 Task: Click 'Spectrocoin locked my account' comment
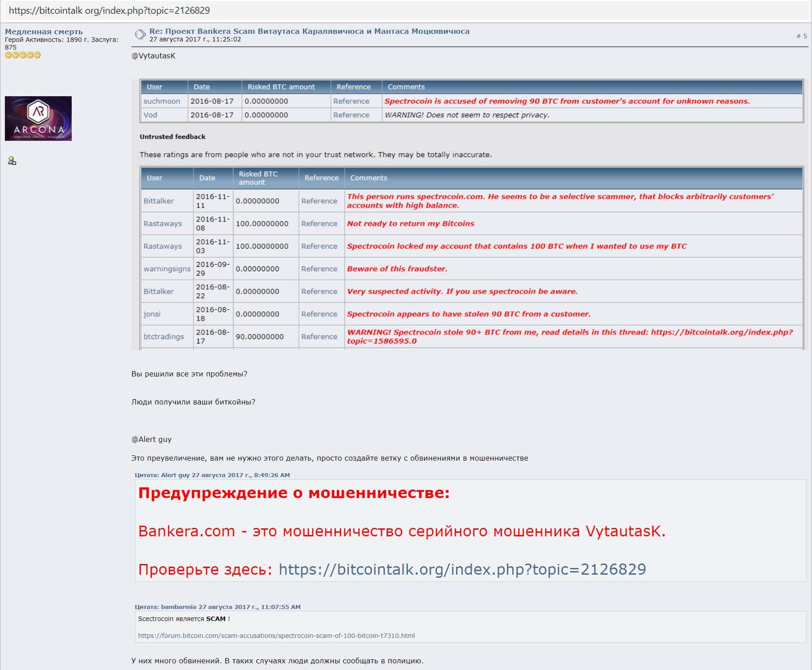tap(517, 246)
